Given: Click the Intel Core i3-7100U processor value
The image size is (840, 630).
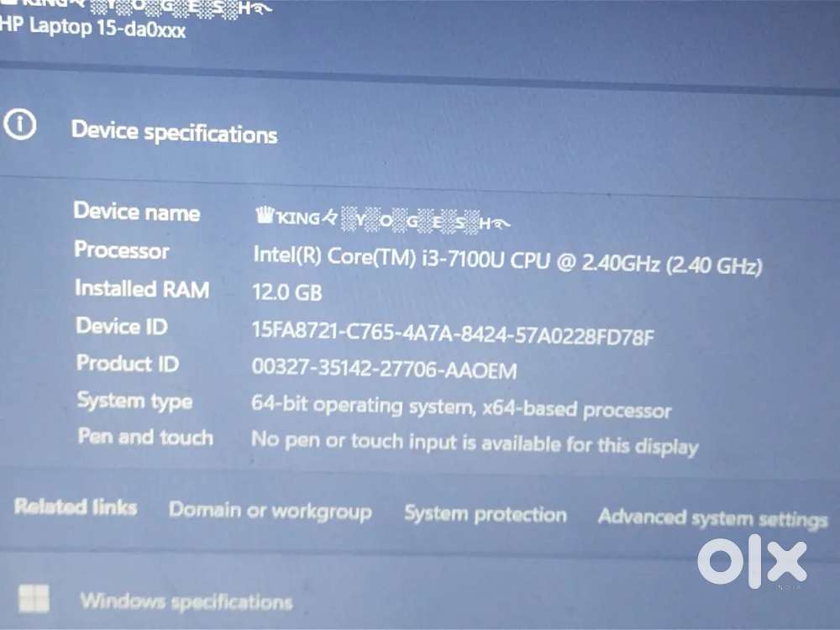Looking at the screenshot, I should [507, 260].
